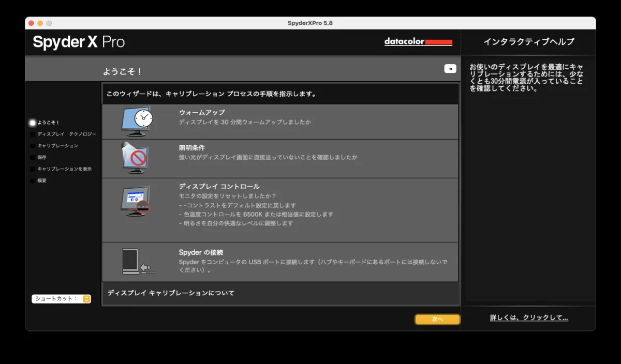Screen dimensions: 621x364
Task: Open ディスプレイ キャリブレーションについて
Action: [x=169, y=293]
